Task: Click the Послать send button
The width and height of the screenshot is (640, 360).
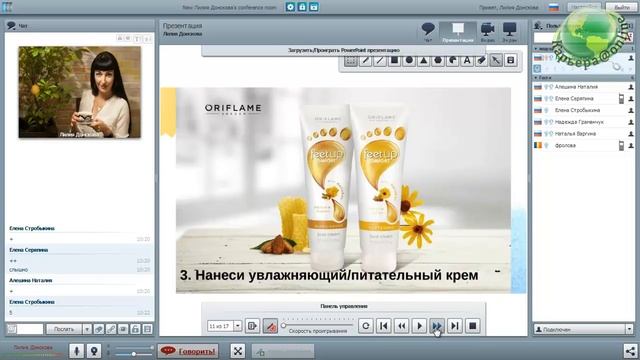Action: (64, 329)
